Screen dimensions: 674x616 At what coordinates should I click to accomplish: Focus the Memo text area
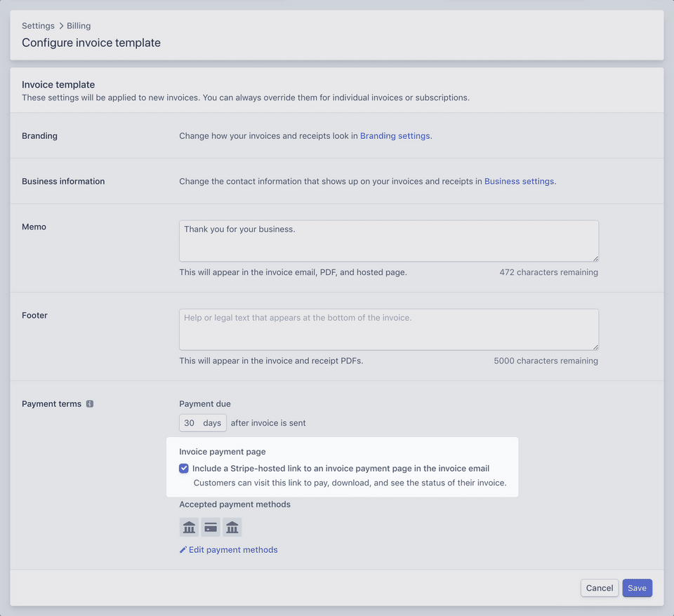(389, 241)
